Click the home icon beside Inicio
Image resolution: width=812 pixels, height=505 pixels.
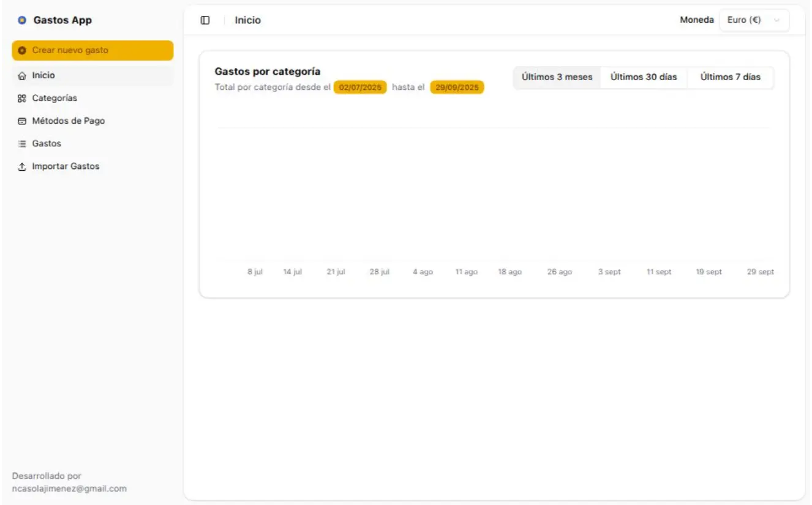(x=22, y=76)
